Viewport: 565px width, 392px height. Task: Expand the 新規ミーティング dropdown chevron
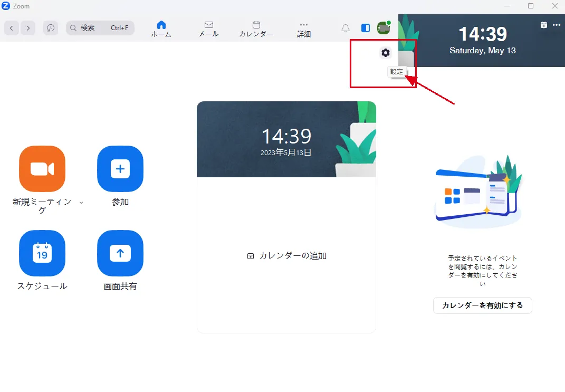tap(81, 203)
